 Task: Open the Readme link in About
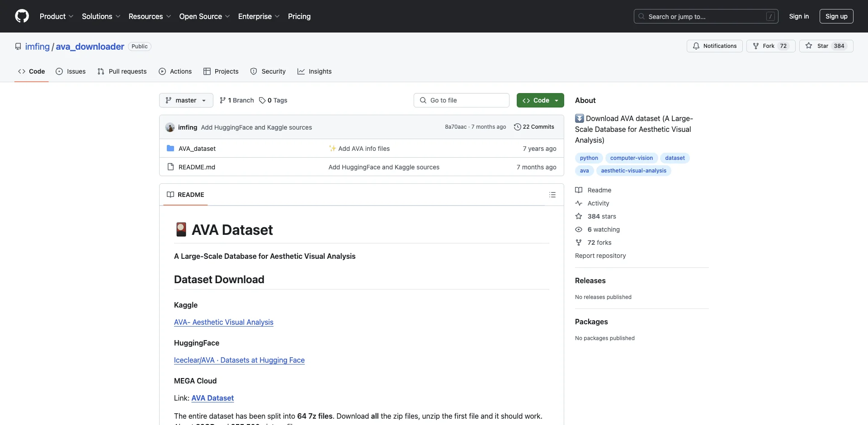pos(593,190)
